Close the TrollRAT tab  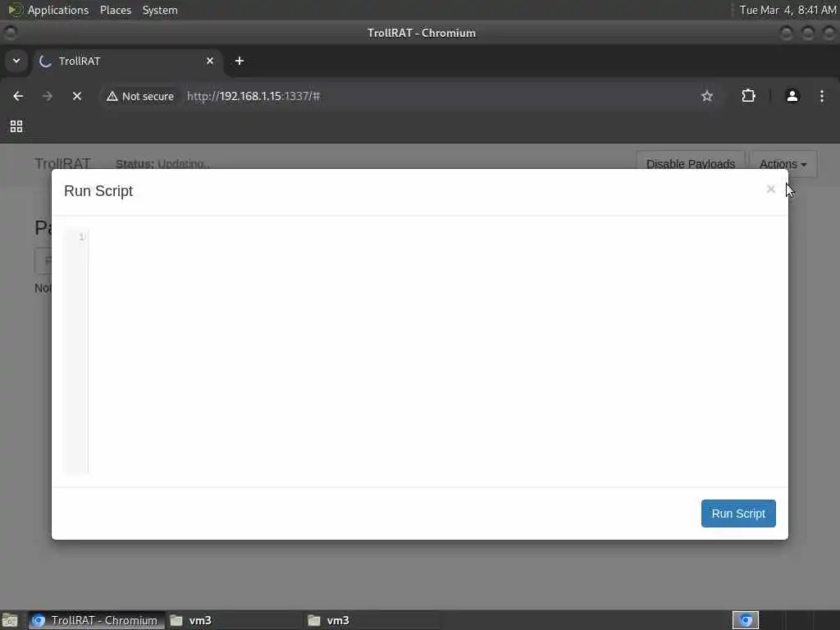209,61
